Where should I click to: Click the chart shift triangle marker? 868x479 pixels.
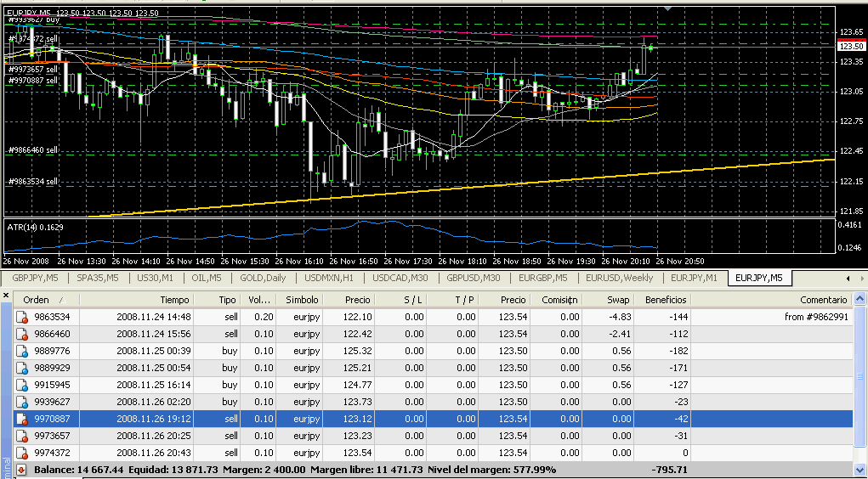(667, 8)
